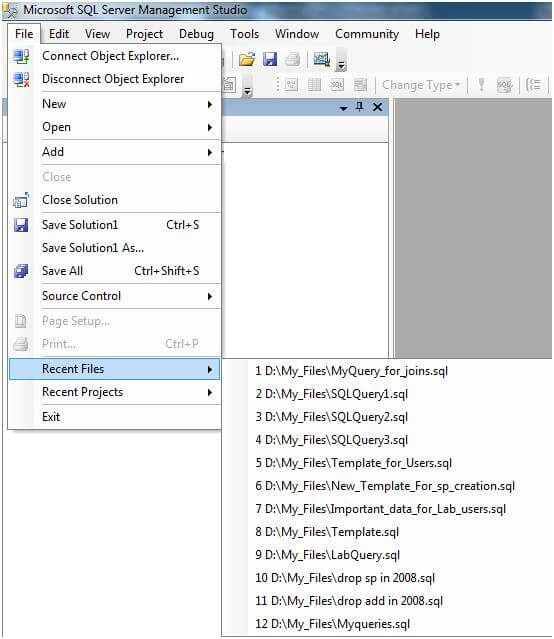Open the Community menu

(x=367, y=34)
